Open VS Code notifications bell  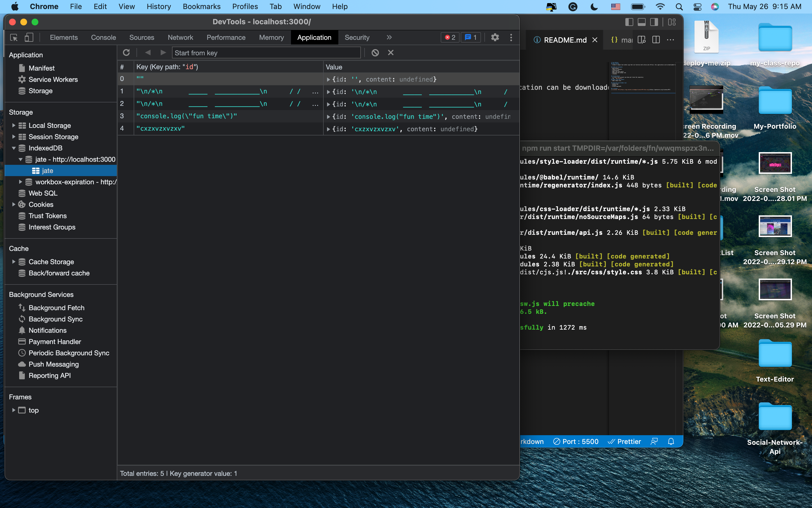(x=671, y=441)
